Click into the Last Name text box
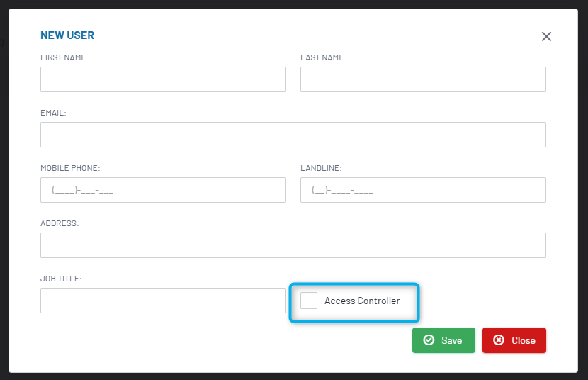Viewport: 588px width, 380px height. 423,79
